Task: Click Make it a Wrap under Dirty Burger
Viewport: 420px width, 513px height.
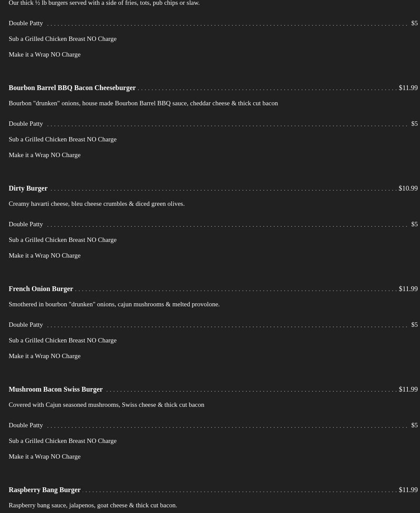Action: pos(44,255)
